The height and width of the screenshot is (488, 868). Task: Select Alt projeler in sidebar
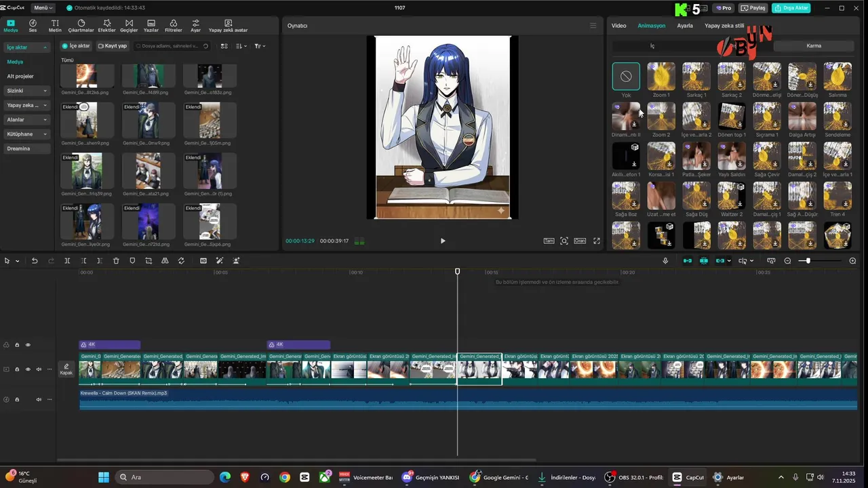(20, 76)
